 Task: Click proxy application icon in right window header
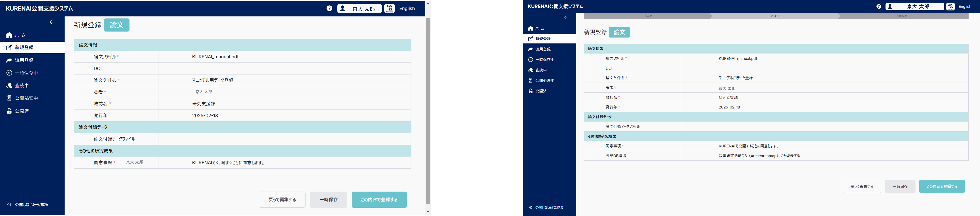tap(950, 6)
